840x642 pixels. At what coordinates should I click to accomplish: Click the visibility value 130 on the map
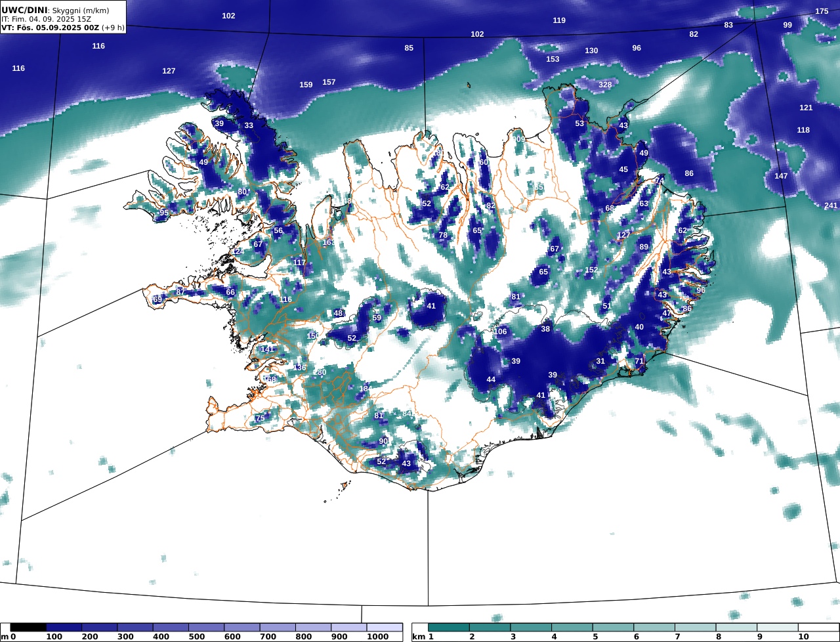tap(591, 51)
